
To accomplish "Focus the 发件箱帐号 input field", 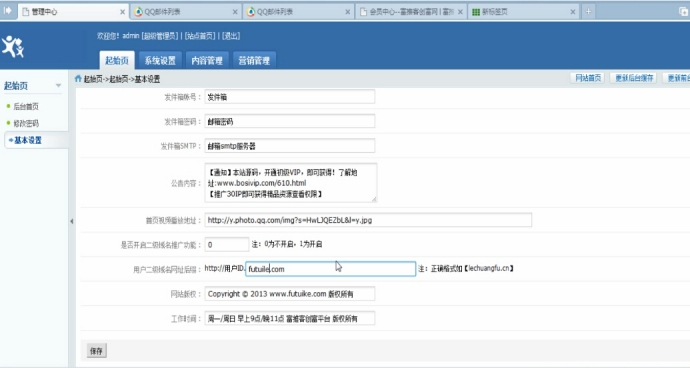I will tap(290, 97).
